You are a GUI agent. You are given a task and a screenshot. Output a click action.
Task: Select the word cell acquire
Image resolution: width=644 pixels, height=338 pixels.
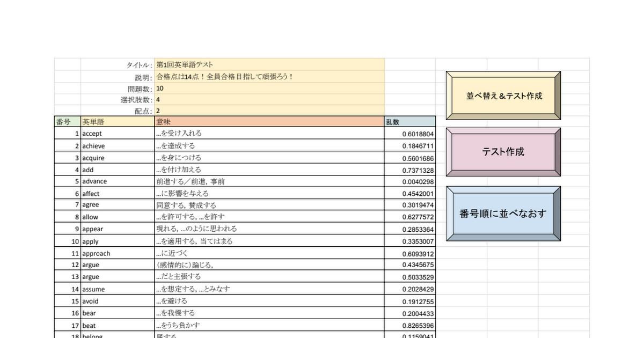[x=118, y=158]
